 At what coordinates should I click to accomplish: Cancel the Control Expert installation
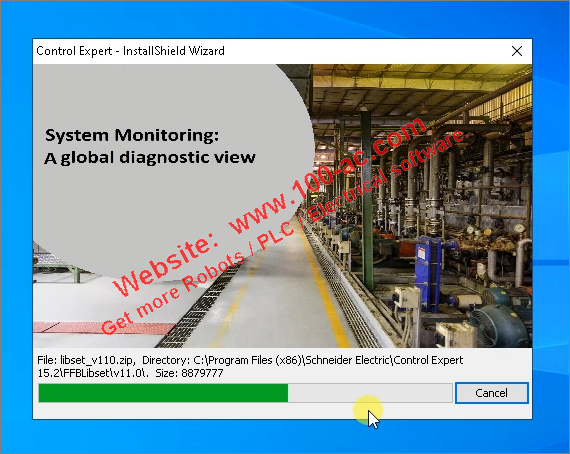(491, 393)
